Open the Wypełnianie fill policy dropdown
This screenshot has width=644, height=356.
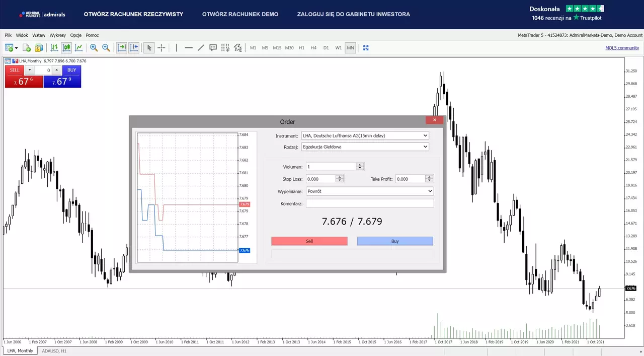(370, 191)
